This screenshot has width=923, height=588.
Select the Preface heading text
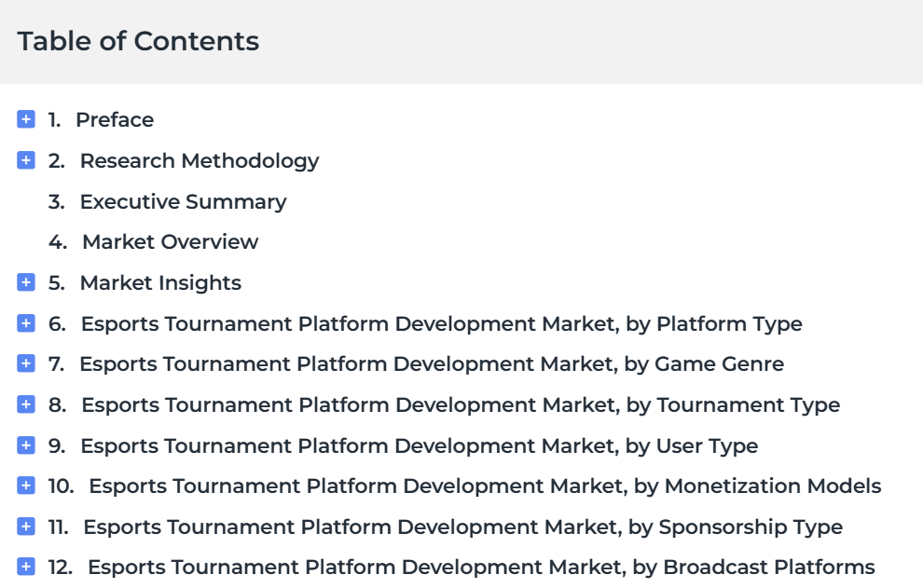coord(115,119)
